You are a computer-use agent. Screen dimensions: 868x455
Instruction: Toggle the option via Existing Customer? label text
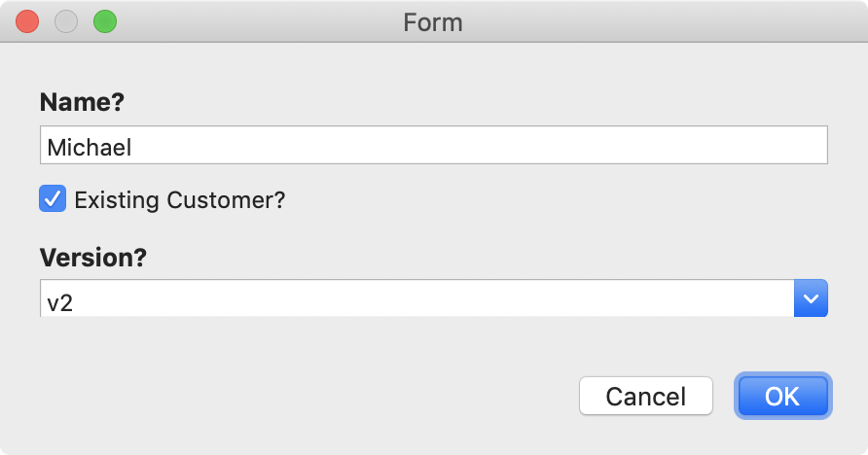[x=179, y=200]
